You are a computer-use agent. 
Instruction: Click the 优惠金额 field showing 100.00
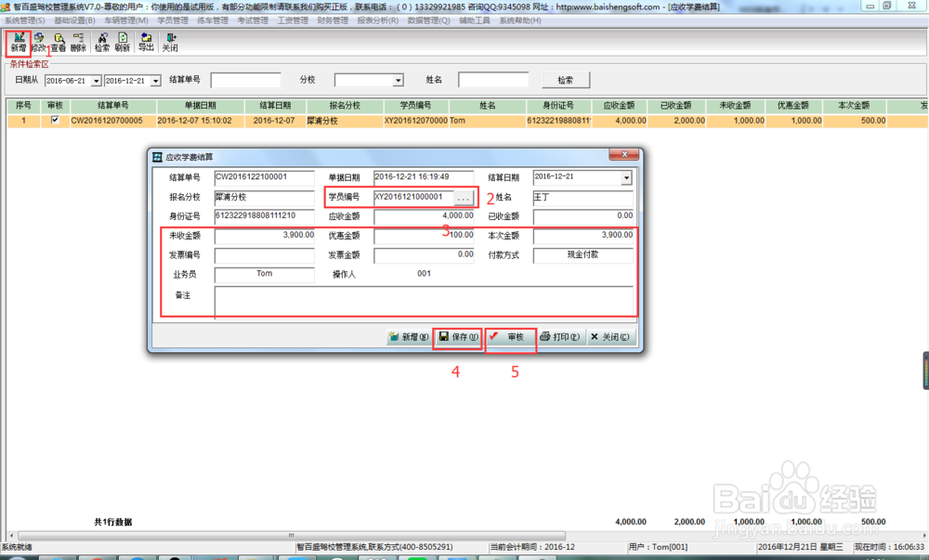pos(424,236)
